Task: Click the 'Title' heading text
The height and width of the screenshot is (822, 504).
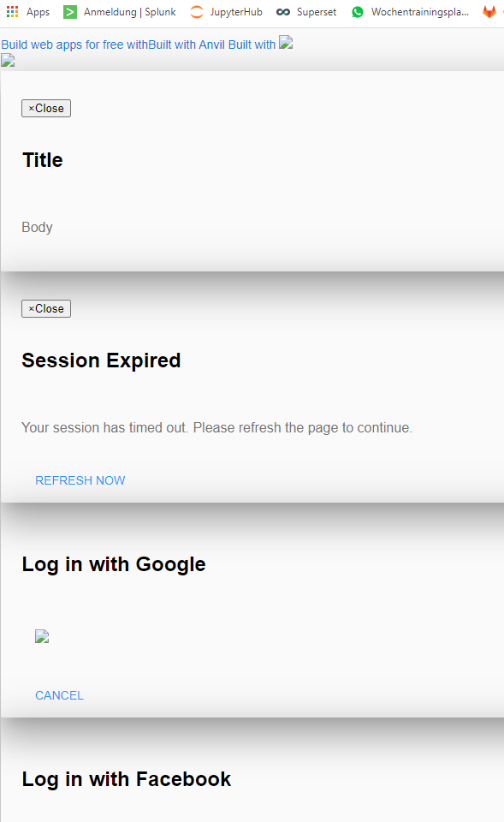Action: [43, 160]
